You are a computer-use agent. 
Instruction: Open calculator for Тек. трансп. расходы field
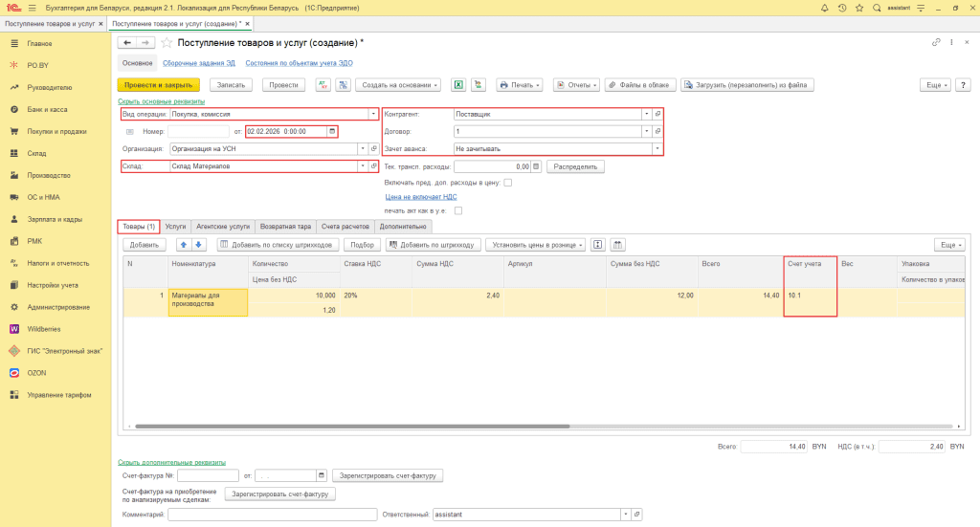click(x=536, y=166)
